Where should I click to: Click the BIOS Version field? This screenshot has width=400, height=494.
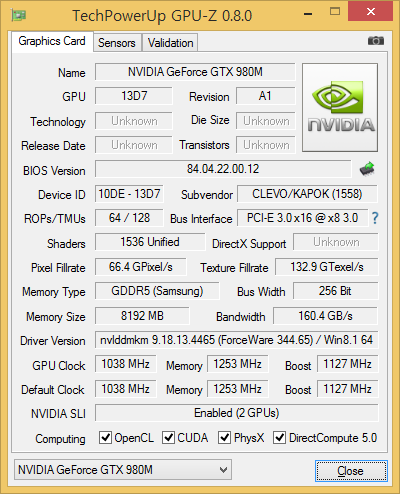point(223,169)
